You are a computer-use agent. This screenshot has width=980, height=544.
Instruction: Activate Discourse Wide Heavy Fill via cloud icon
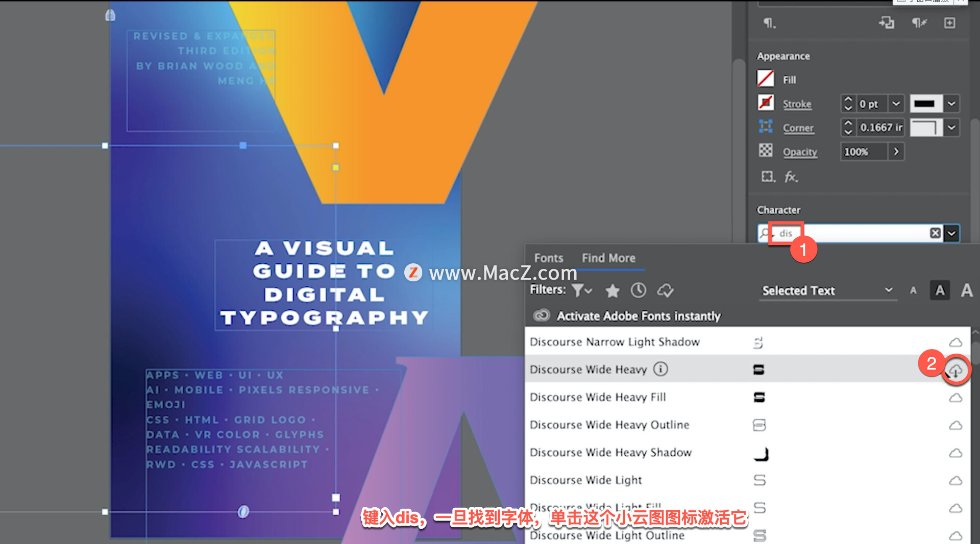pyautogui.click(x=955, y=398)
